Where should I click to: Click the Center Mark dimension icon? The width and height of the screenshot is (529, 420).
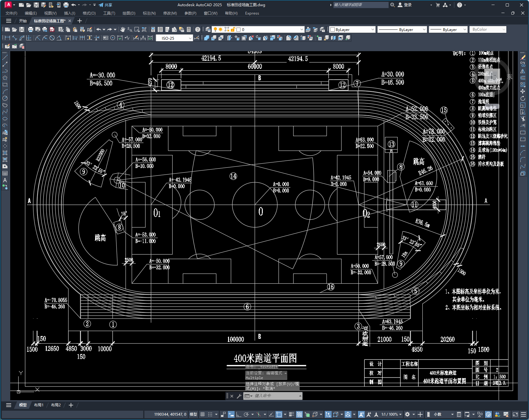click(113, 38)
